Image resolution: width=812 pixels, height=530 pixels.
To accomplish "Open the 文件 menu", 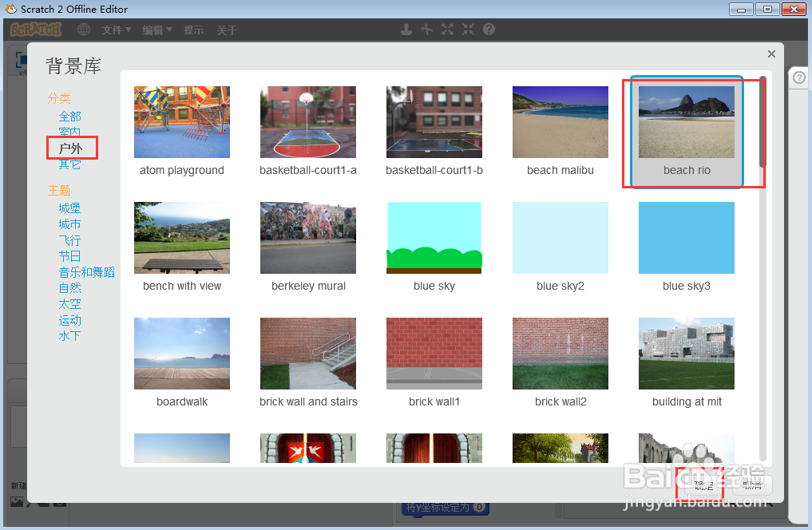I will (x=117, y=30).
